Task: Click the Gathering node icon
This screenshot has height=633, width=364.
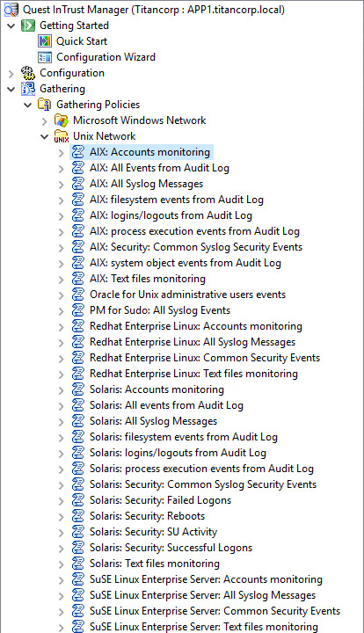Action: point(28,89)
